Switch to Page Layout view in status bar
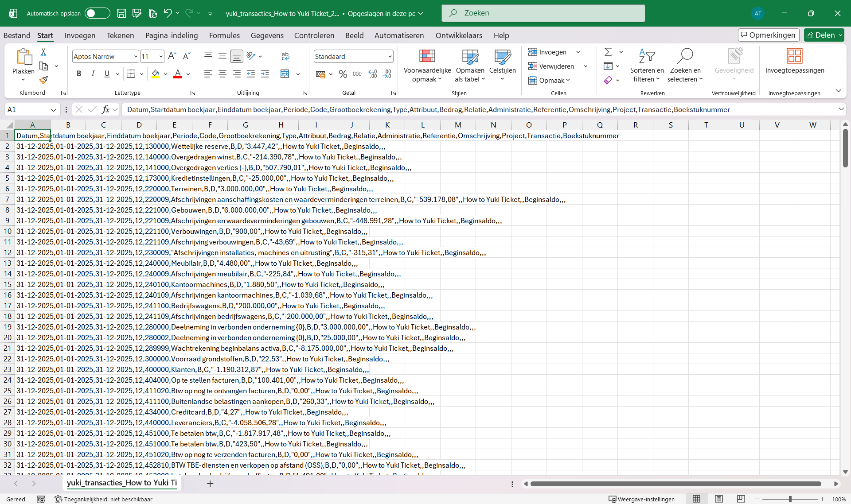Image resolution: width=851 pixels, height=504 pixels. point(719,499)
